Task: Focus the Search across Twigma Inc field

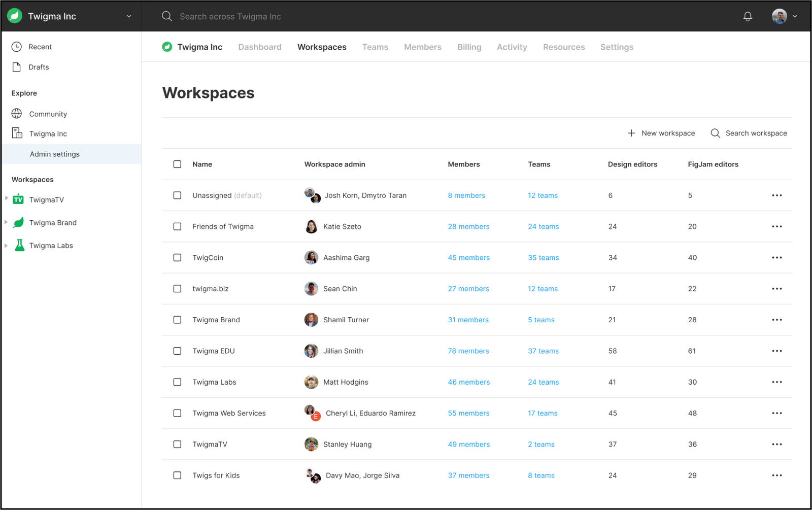Action: point(230,16)
